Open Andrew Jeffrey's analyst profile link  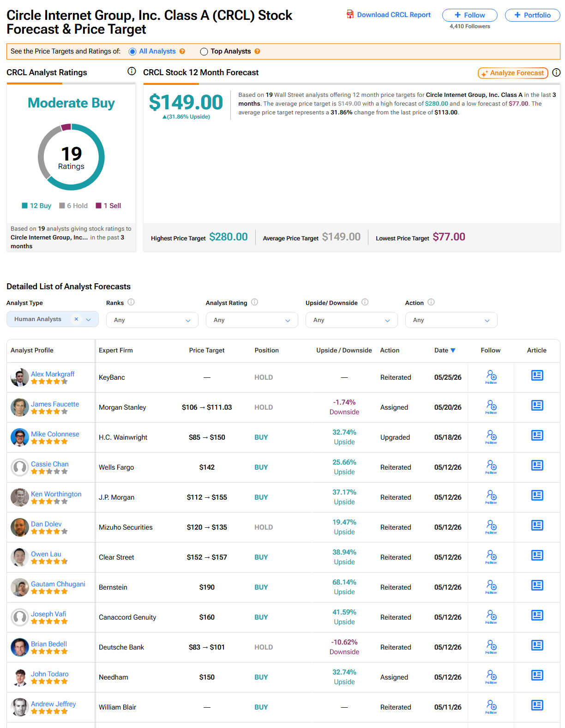coord(54,704)
